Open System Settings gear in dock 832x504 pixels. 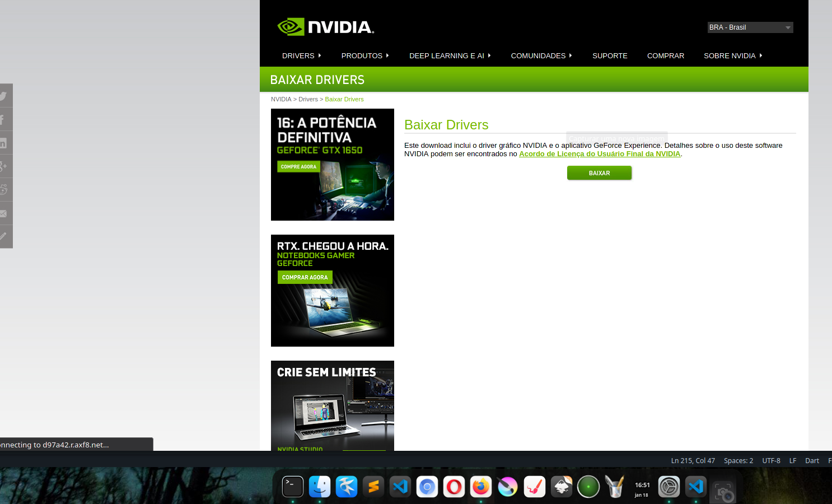point(669,487)
